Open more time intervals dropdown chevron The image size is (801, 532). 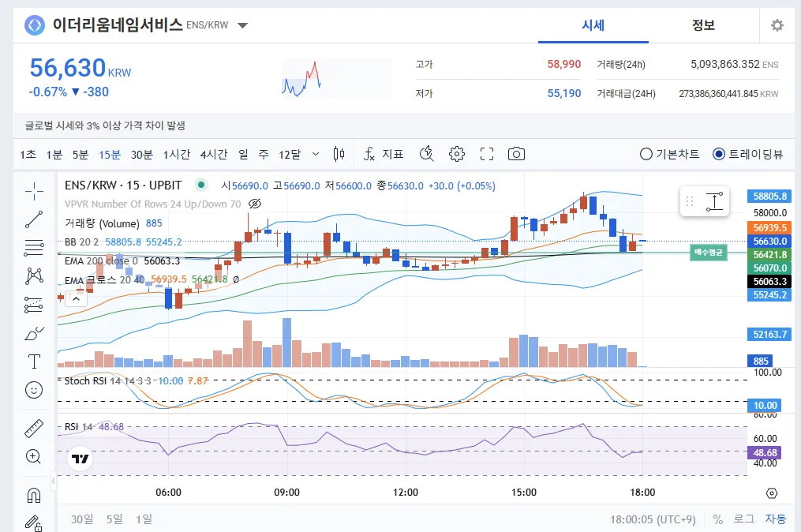316,154
